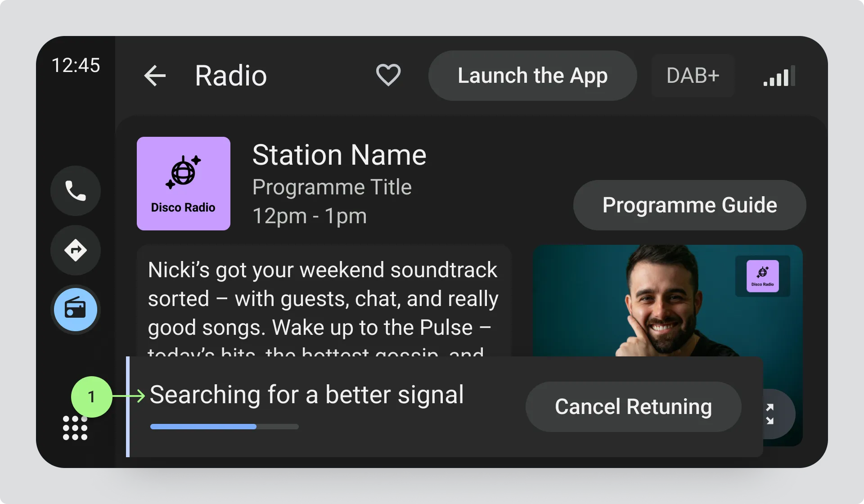Viewport: 864px width, 504px height.
Task: Open the phone shortcut in sidebar
Action: (x=76, y=191)
